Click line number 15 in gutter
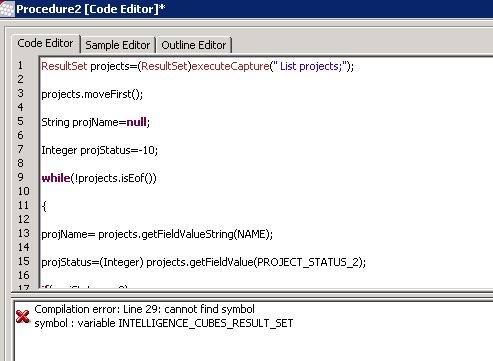This screenshot has width=493, height=361. pyautogui.click(x=24, y=261)
